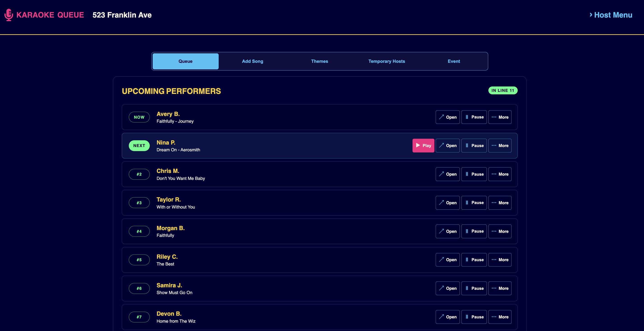This screenshot has width=644, height=331.
Task: Click the IN LINE 11 badge
Action: point(503,91)
